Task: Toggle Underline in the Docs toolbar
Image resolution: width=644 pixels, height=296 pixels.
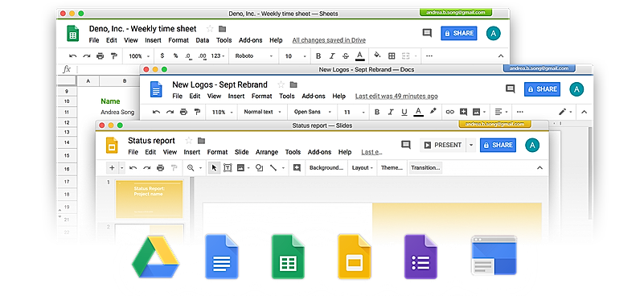Action: pyautogui.click(x=404, y=112)
